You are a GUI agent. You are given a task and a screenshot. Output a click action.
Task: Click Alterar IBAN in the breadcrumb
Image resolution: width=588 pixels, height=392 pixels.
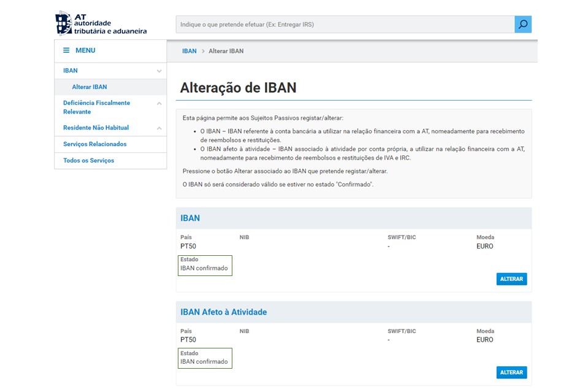[x=226, y=51]
